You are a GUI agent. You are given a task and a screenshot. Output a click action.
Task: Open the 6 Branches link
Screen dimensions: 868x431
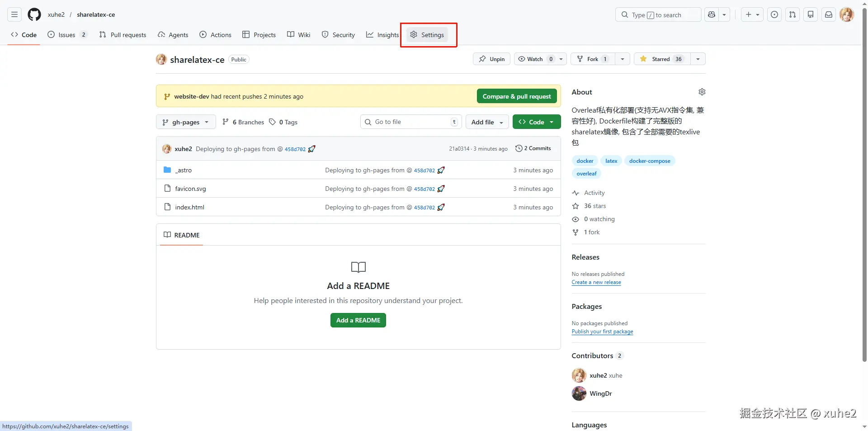[x=243, y=122]
